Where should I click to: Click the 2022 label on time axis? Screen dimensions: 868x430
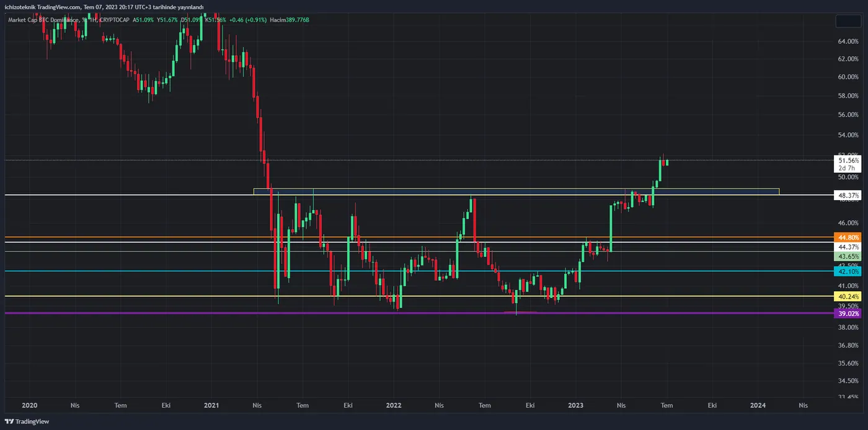(394, 405)
